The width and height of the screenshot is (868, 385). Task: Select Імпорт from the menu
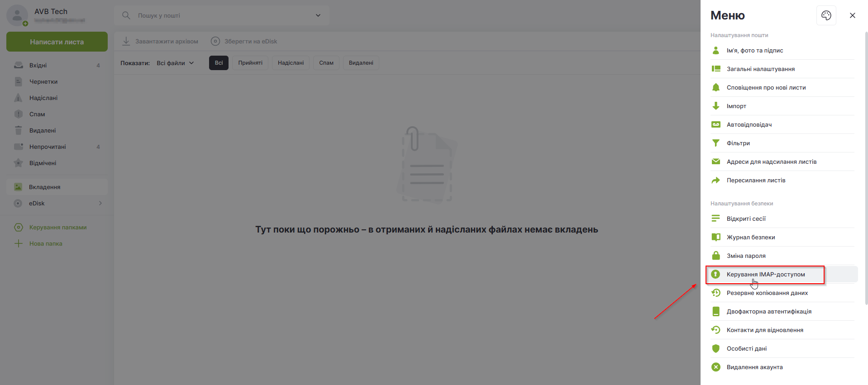(782, 106)
